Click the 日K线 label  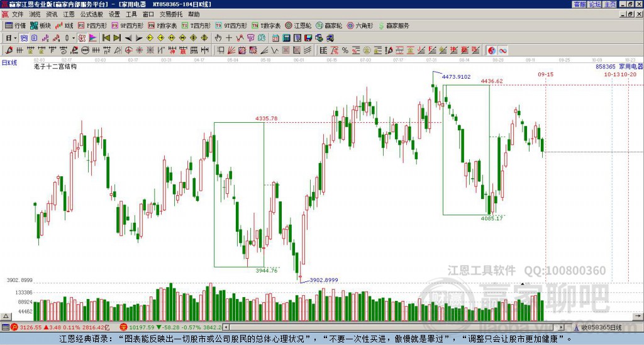9,63
